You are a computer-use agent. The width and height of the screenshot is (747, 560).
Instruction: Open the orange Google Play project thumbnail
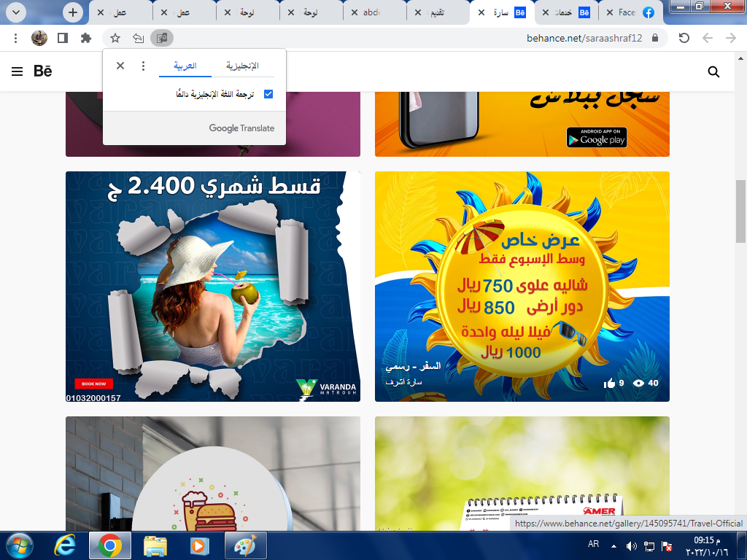522,124
